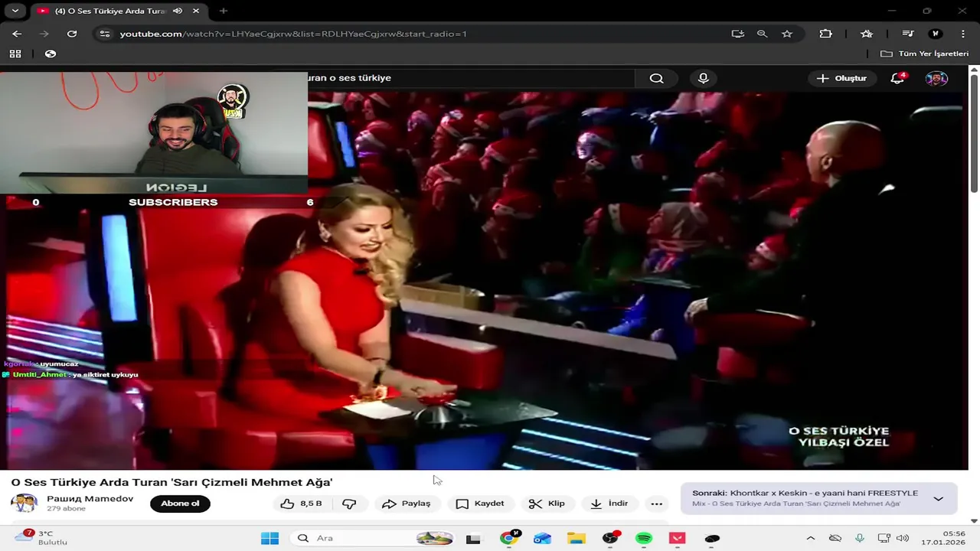980x551 pixels.
Task: Click the microphone tray icon
Action: (860, 538)
